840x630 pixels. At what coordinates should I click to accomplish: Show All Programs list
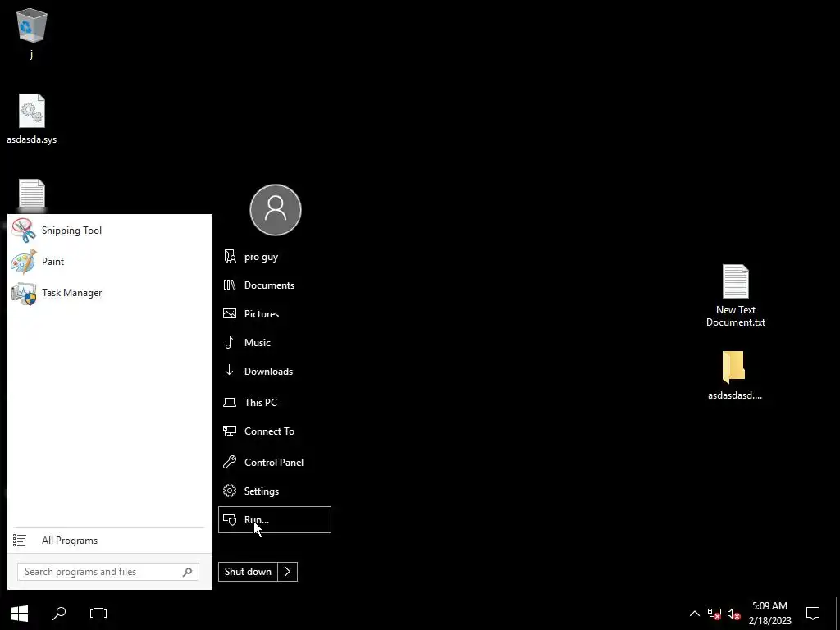(109, 541)
